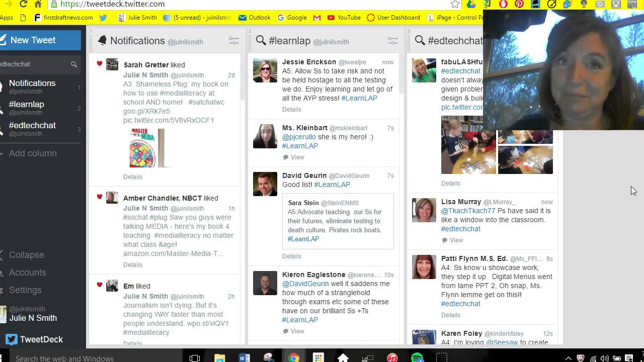Click the #learnlap column search icon
Screen dimensions: 644x362
(261, 41)
